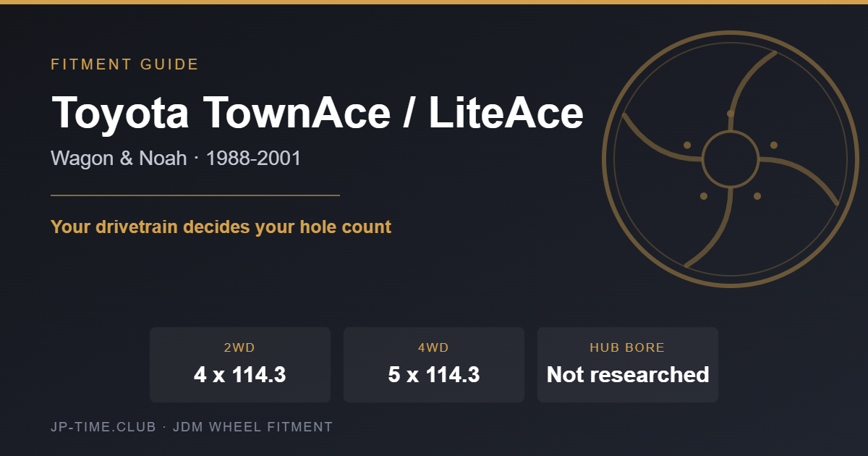Open the Hub Bore Not researched card
The width and height of the screenshot is (868, 456).
coord(628,365)
